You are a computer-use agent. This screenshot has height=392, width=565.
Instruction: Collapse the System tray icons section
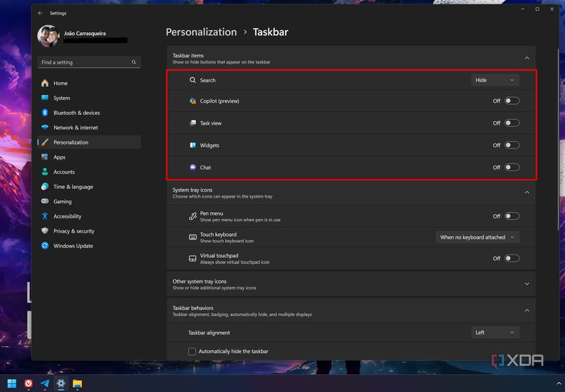527,193
